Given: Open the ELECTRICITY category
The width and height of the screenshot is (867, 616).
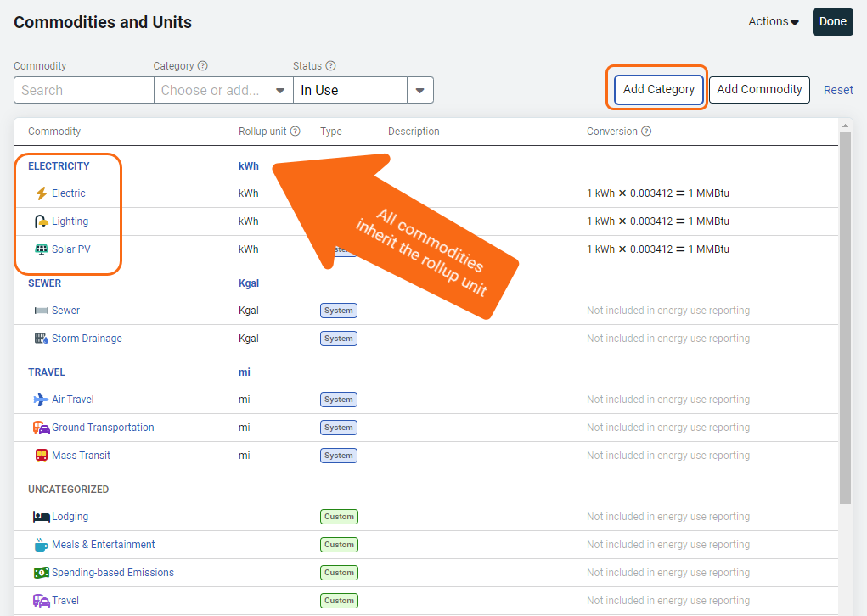Looking at the screenshot, I should pos(59,166).
